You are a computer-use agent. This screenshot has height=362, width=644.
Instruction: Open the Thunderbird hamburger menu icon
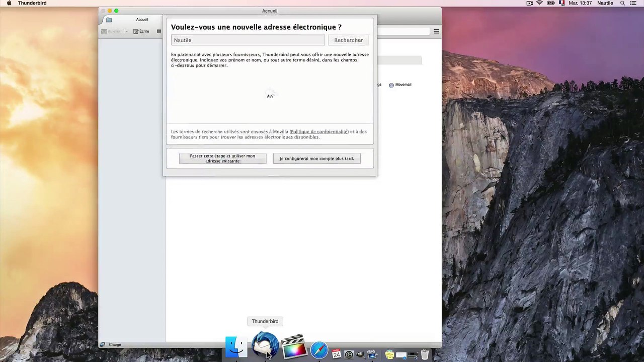tap(436, 31)
